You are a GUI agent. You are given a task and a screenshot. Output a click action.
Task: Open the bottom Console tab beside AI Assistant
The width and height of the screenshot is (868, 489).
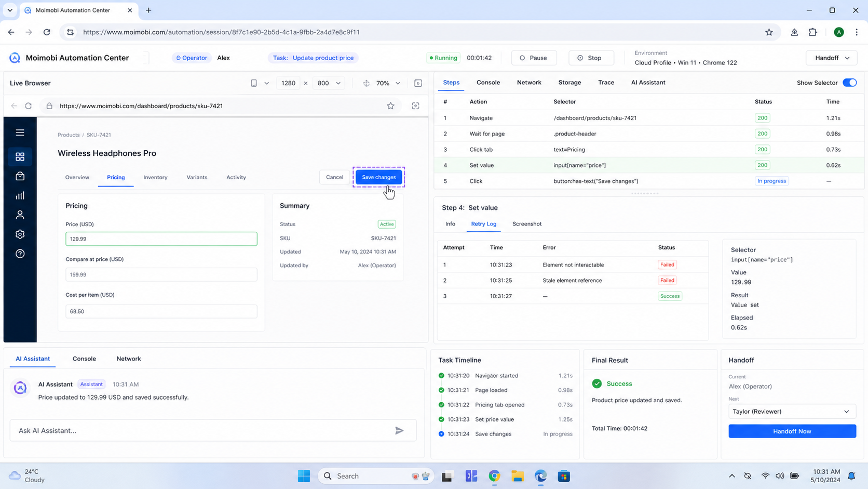coord(84,359)
